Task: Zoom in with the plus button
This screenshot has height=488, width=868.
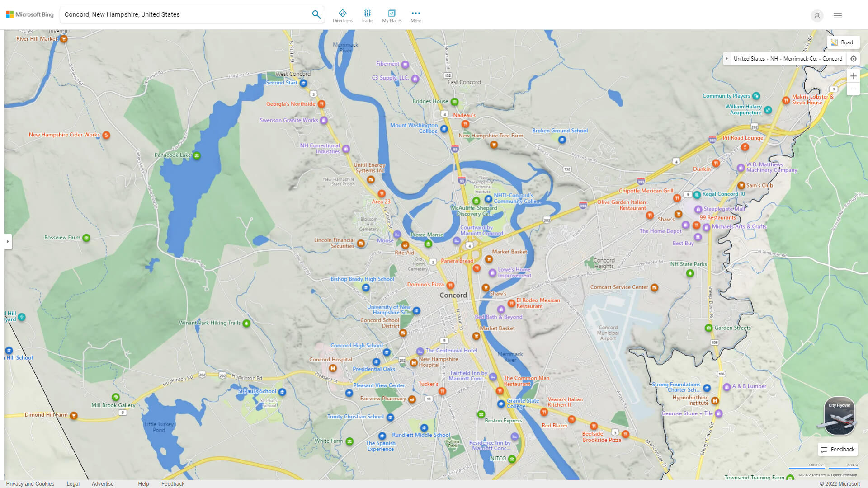Action: point(853,76)
